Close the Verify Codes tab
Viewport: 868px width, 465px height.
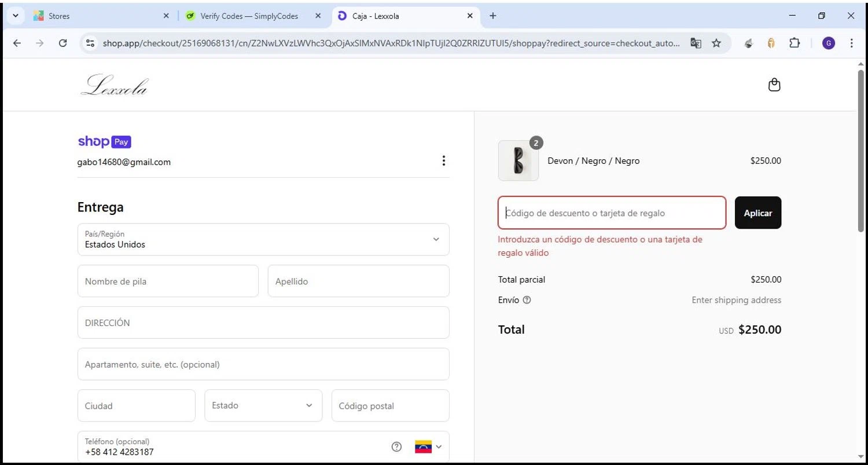point(318,16)
